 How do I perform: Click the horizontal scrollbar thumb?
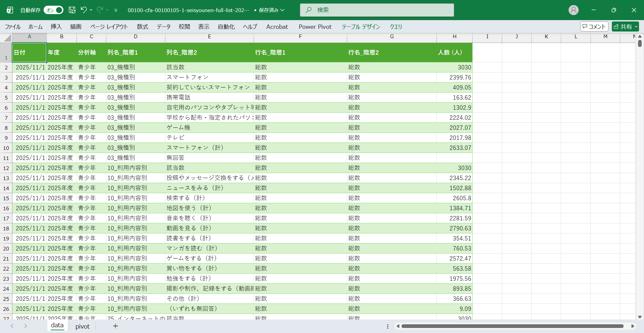point(512,326)
